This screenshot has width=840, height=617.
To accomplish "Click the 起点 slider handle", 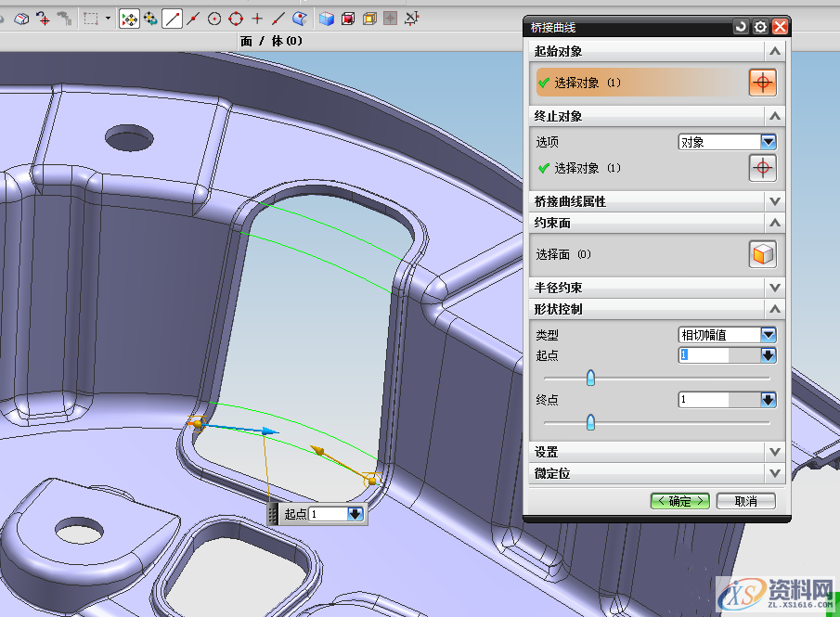I will pos(590,378).
